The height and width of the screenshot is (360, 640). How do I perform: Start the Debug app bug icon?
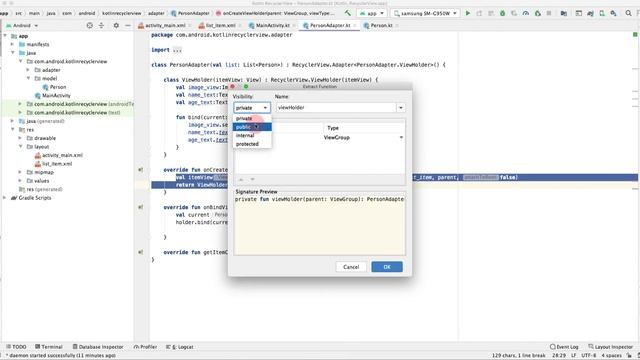click(502, 13)
